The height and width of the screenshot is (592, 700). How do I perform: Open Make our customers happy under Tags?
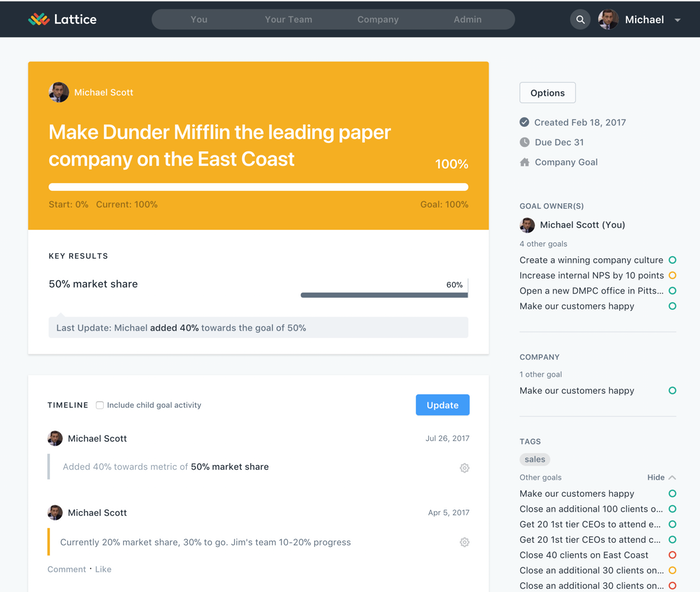tap(576, 494)
